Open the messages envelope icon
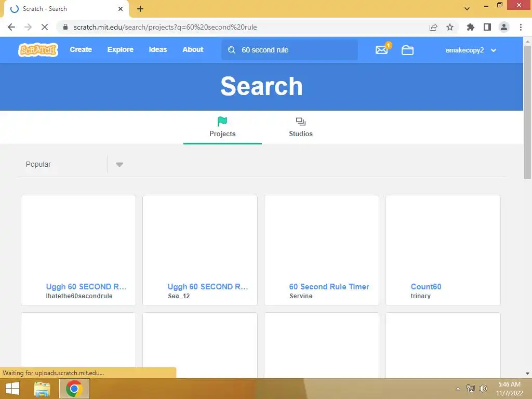 pos(382,50)
